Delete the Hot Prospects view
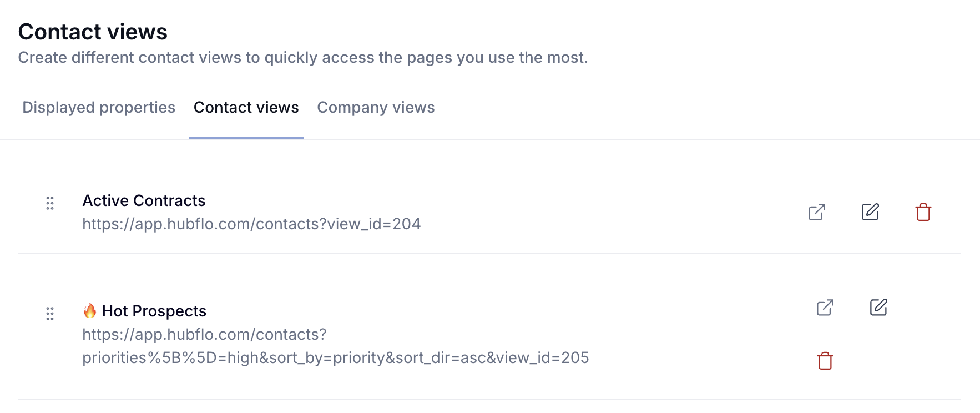Viewport: 980px width, 413px height. point(825,361)
